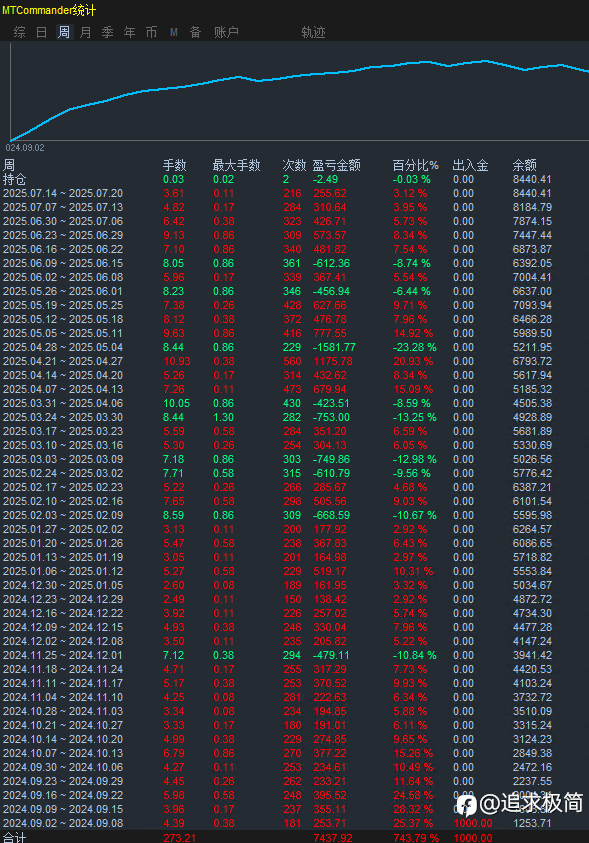Open the M tab
589x843 pixels.
pyautogui.click(x=174, y=32)
